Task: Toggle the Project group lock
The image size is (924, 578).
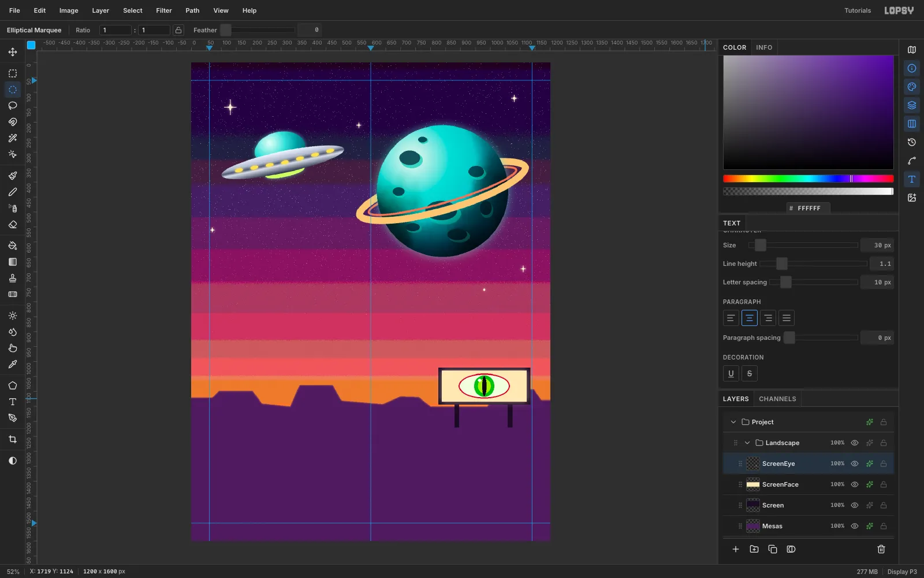Action: [x=884, y=422]
